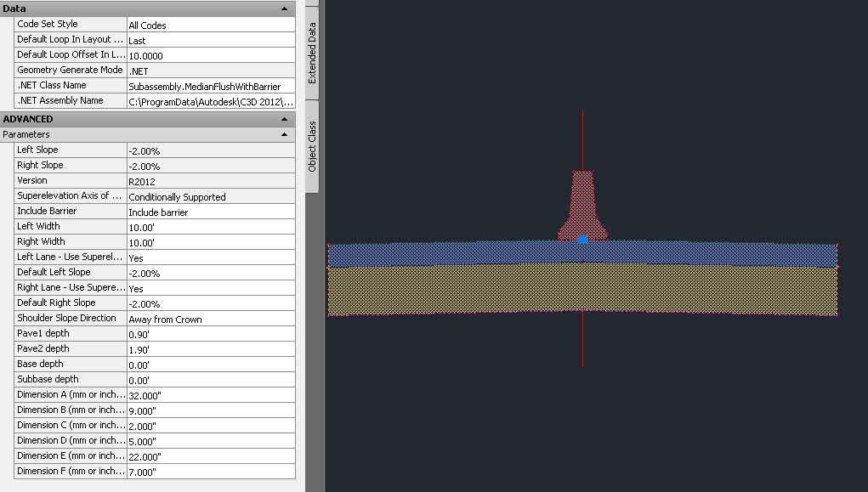Viewport: 868px width, 492px height.
Task: Collapse the Data section header
Action: tap(285, 8)
